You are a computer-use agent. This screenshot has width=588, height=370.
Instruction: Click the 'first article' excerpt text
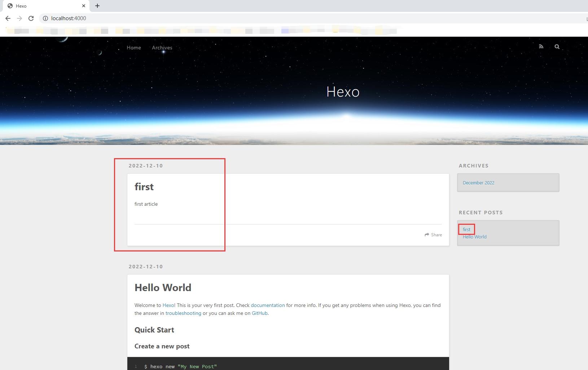[146, 204]
